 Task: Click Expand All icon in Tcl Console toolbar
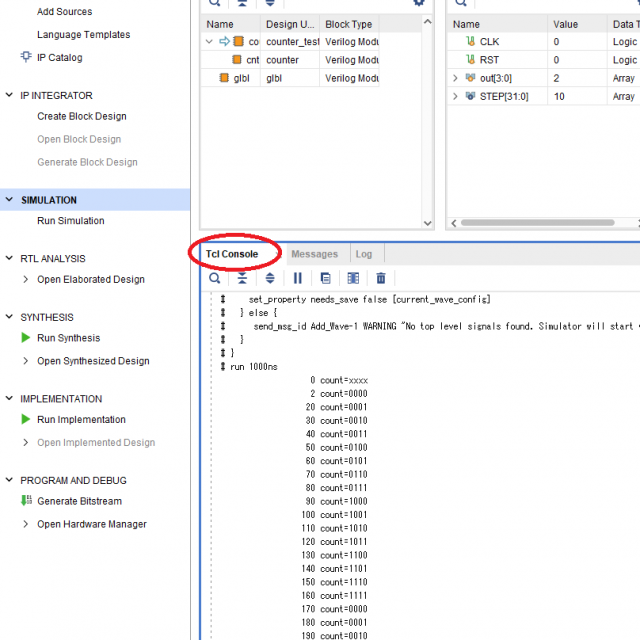pyautogui.click(x=270, y=278)
